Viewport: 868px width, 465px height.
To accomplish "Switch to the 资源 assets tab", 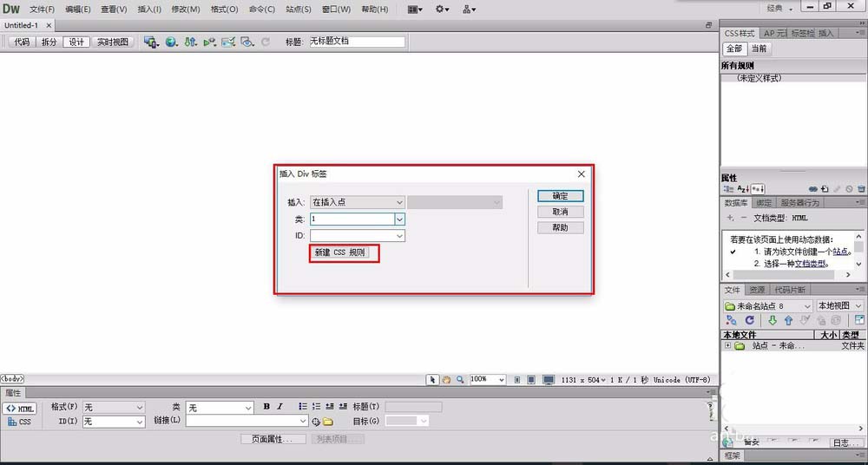I will click(757, 290).
